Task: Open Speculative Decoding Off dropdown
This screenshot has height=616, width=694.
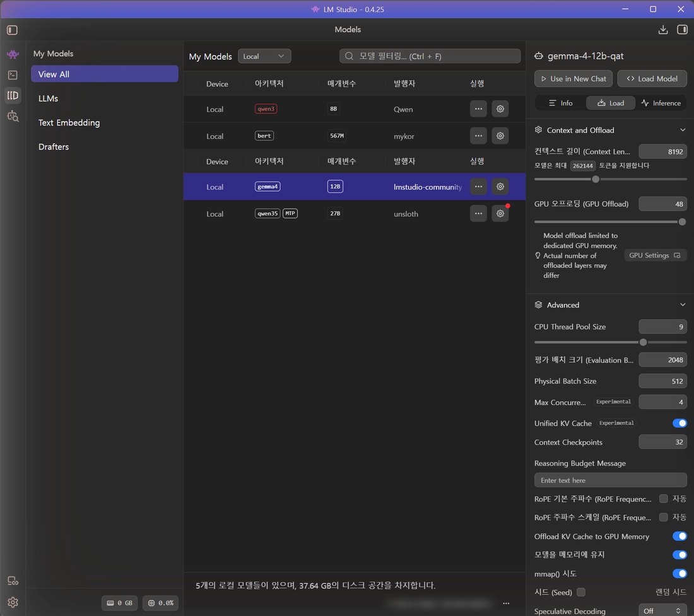Action: click(x=662, y=611)
